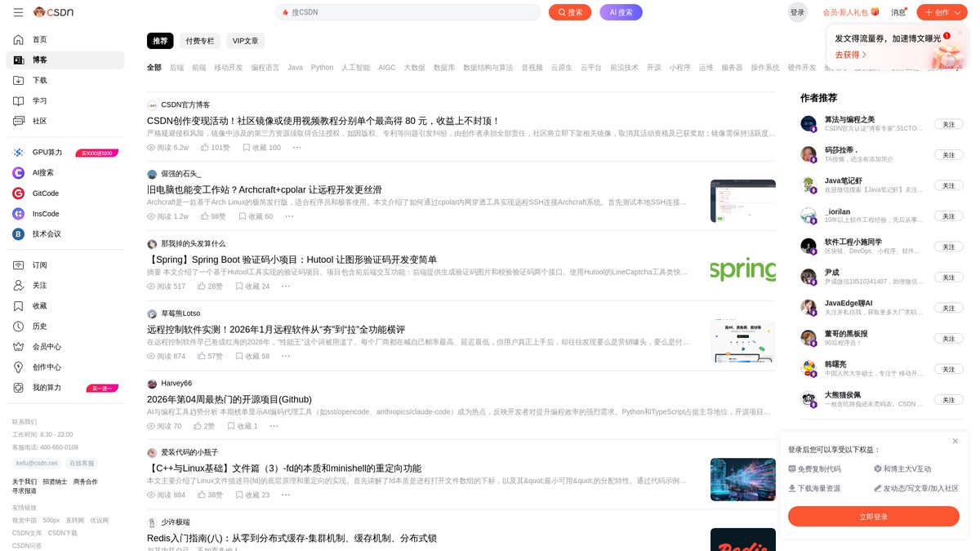Open 我的算力 in the sidebar
This screenshot has width=980, height=551.
click(65, 388)
